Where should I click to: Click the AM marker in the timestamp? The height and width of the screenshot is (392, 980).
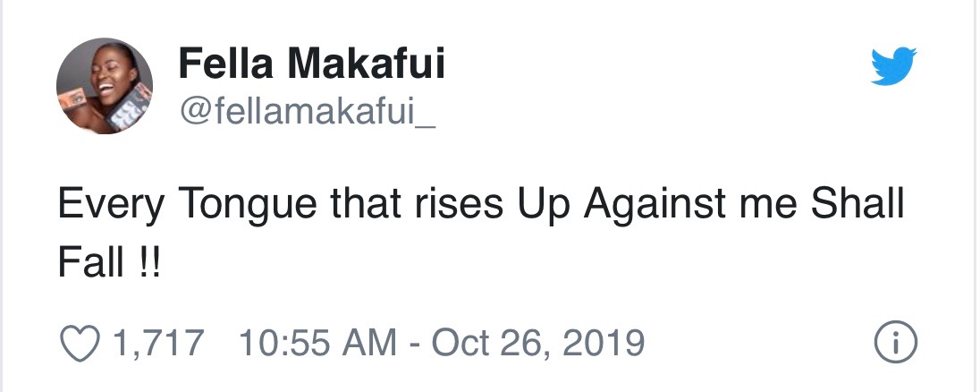click(374, 343)
